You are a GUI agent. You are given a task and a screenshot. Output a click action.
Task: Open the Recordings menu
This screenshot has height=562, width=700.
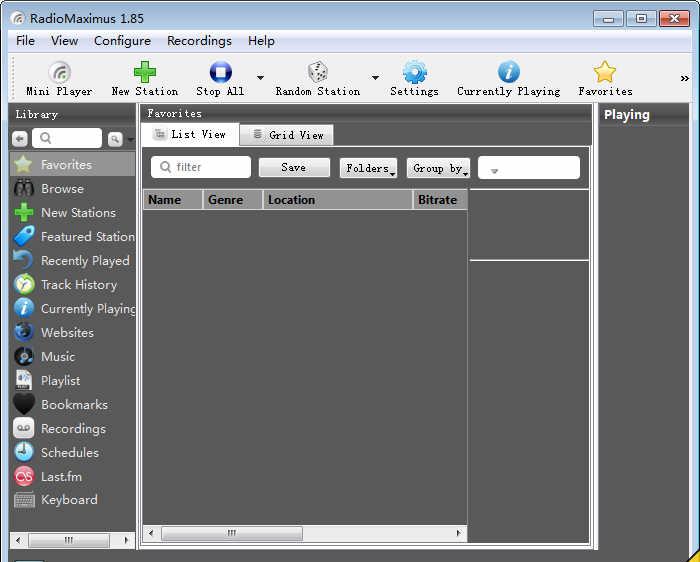[199, 41]
